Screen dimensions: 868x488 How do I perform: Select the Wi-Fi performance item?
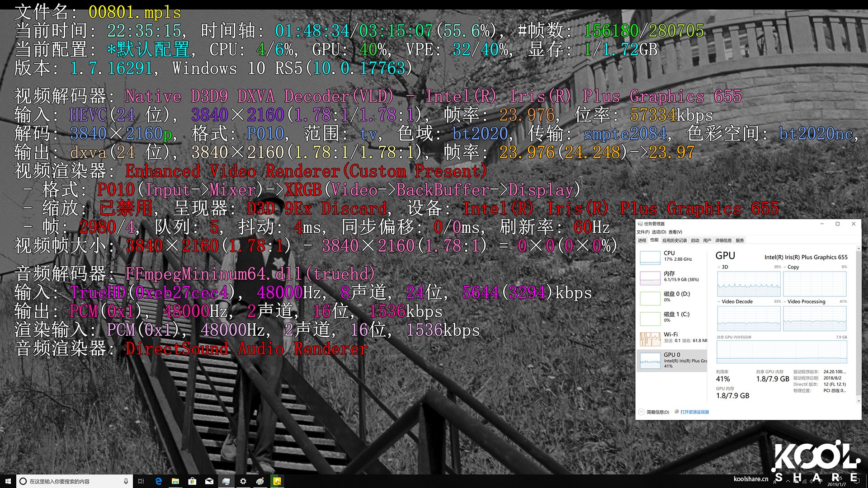pyautogui.click(x=671, y=337)
